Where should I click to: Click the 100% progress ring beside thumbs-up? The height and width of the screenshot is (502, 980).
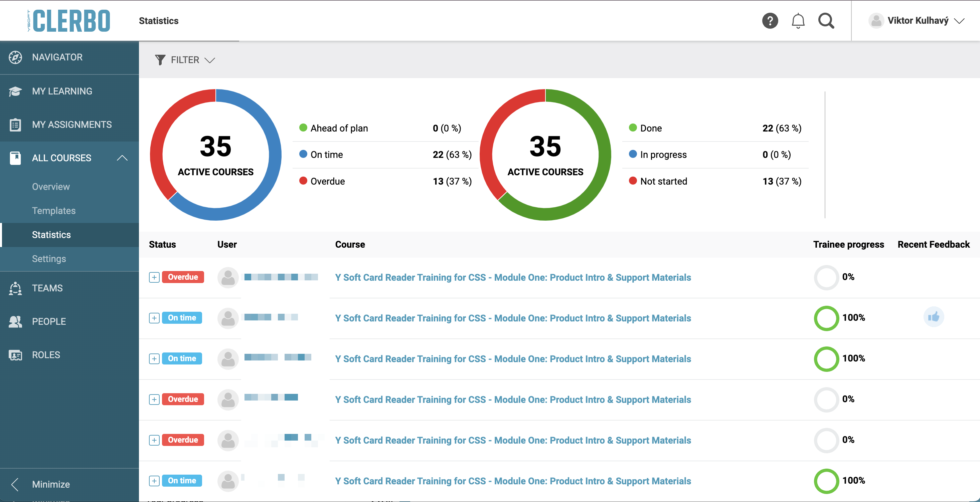pos(826,318)
